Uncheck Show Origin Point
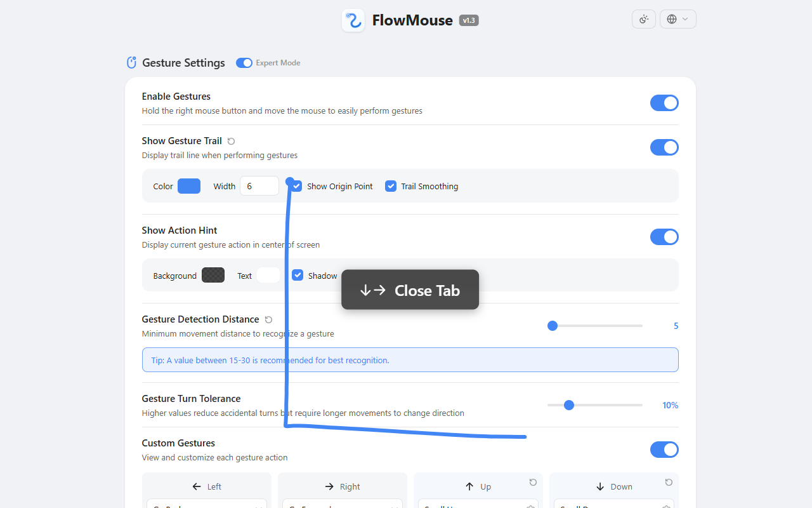This screenshot has height=508, width=812. [297, 186]
